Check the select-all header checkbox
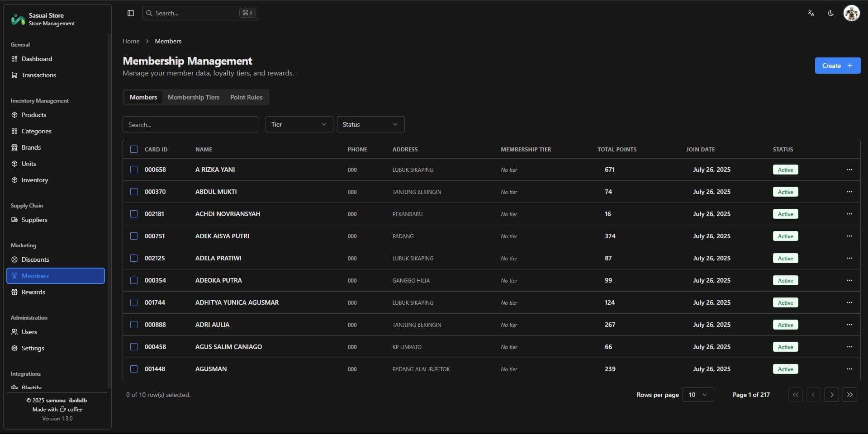This screenshot has width=868, height=434. point(134,149)
